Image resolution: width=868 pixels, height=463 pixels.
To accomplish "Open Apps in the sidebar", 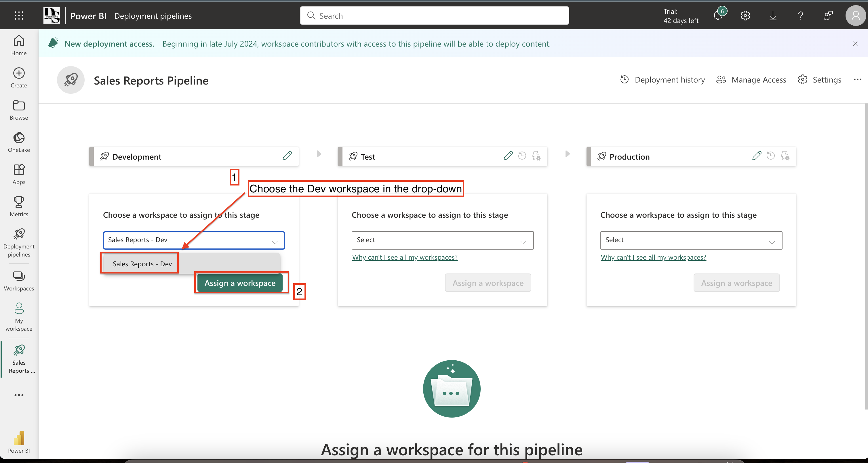I will coord(19,175).
